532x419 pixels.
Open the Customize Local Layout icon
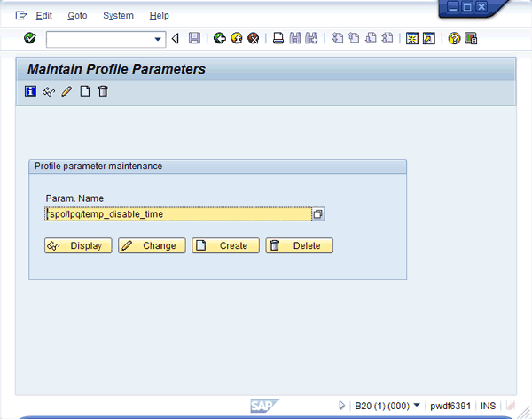pyautogui.click(x=471, y=39)
